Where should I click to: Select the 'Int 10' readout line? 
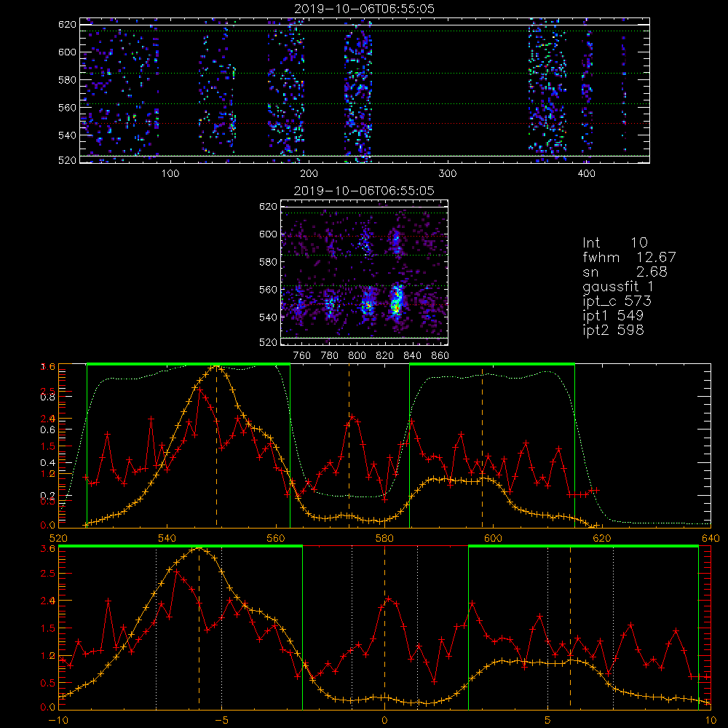click(x=615, y=242)
